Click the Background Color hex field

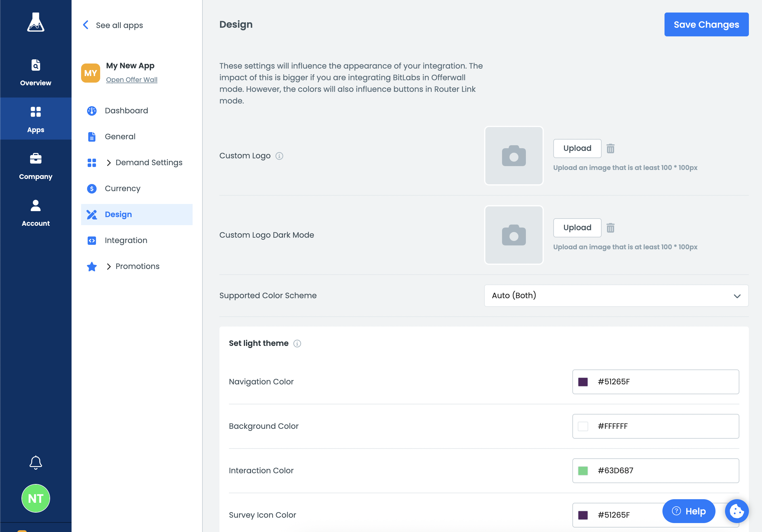pos(656,426)
